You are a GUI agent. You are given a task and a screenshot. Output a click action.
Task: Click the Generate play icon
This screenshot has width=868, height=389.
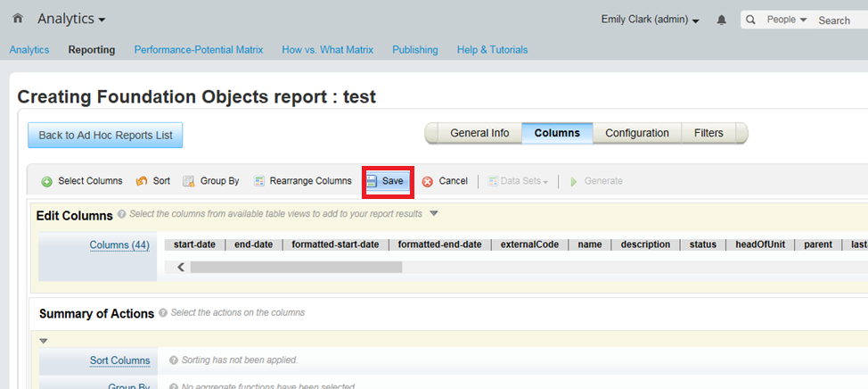(574, 181)
